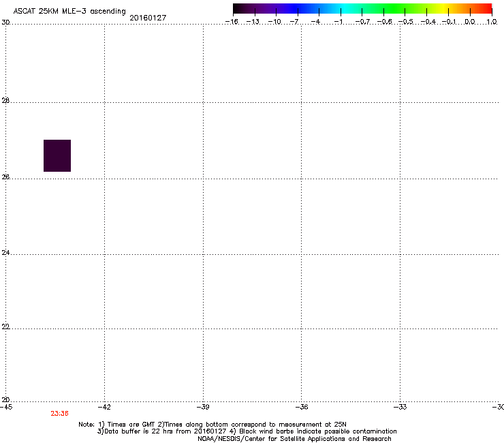Click the -0.7 color scale label
Viewport: 504px width, 443px height.
click(x=362, y=22)
